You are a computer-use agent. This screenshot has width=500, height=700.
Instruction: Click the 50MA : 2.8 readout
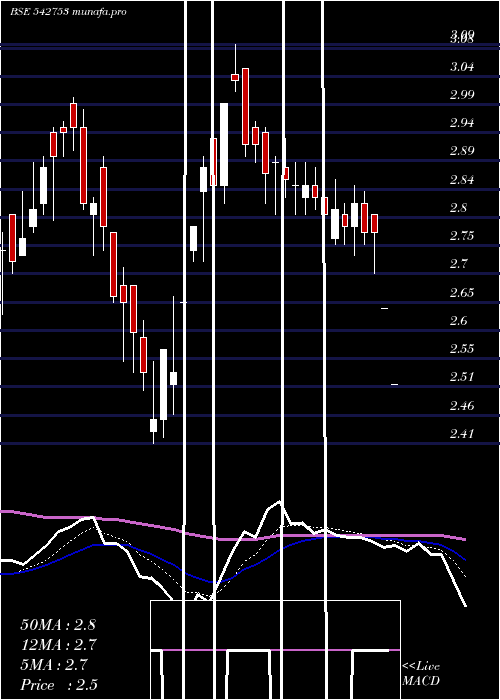click(58, 625)
